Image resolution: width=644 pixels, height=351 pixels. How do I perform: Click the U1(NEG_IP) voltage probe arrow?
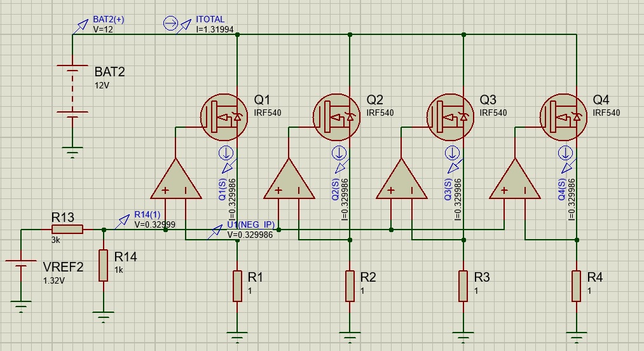pos(215,232)
